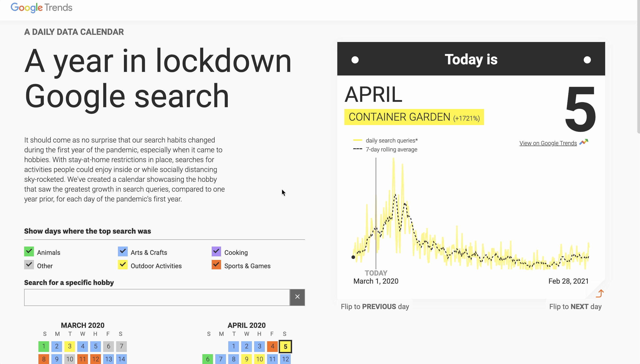The width and height of the screenshot is (640, 364).
Task: Click the orange page-flip arrow icon
Action: pos(600,293)
